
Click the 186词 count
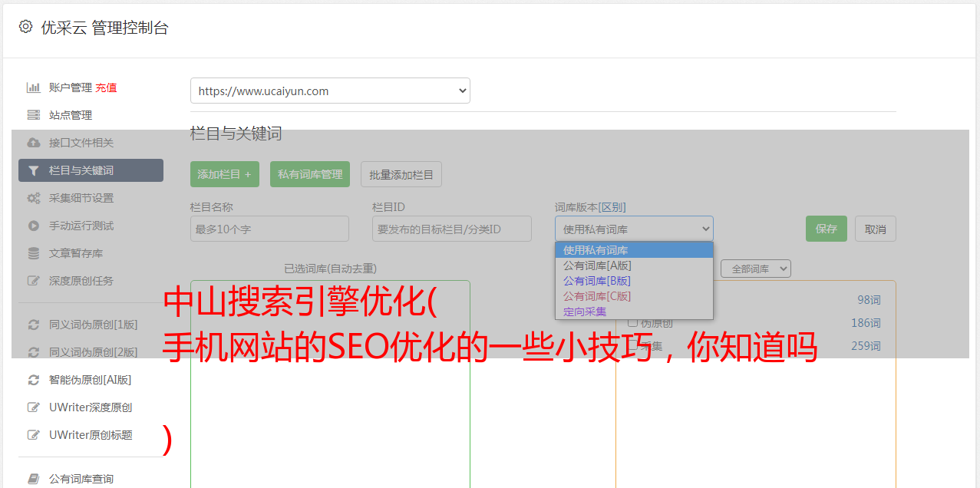866,323
